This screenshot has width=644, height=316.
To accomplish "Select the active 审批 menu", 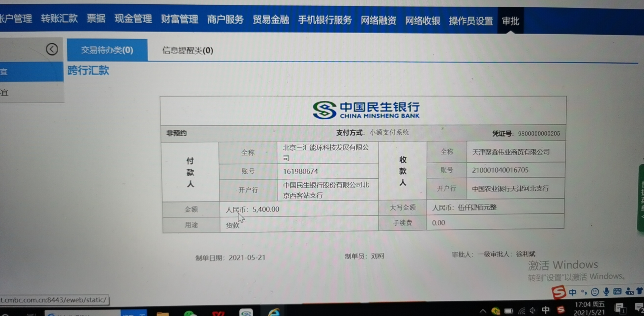I will 510,21.
